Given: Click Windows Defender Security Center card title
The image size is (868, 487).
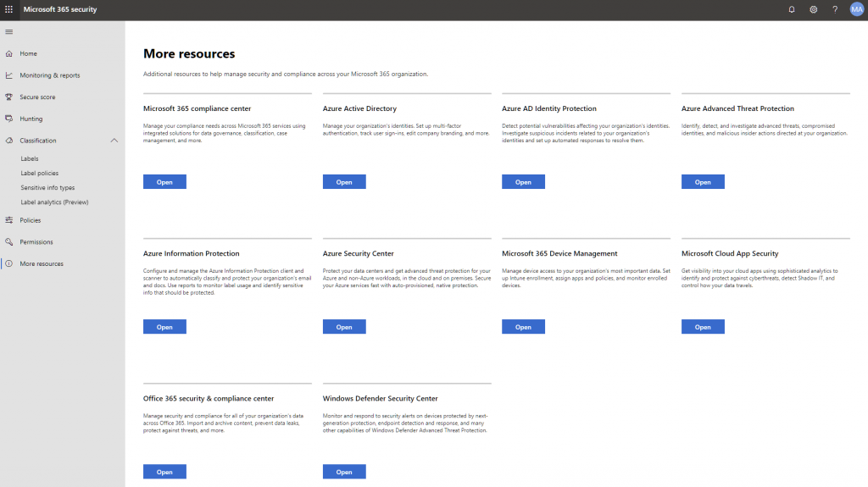Looking at the screenshot, I should (380, 398).
